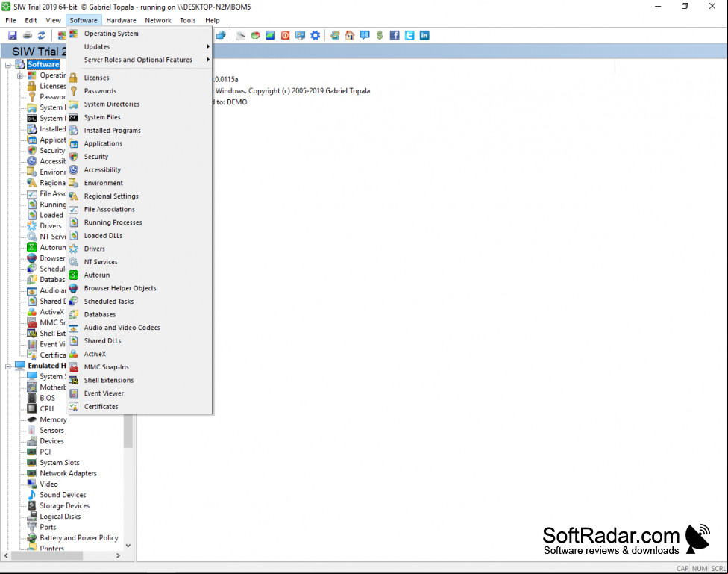Collapse the Software tree node
Screen dimensions: 728x574
(x=8, y=65)
